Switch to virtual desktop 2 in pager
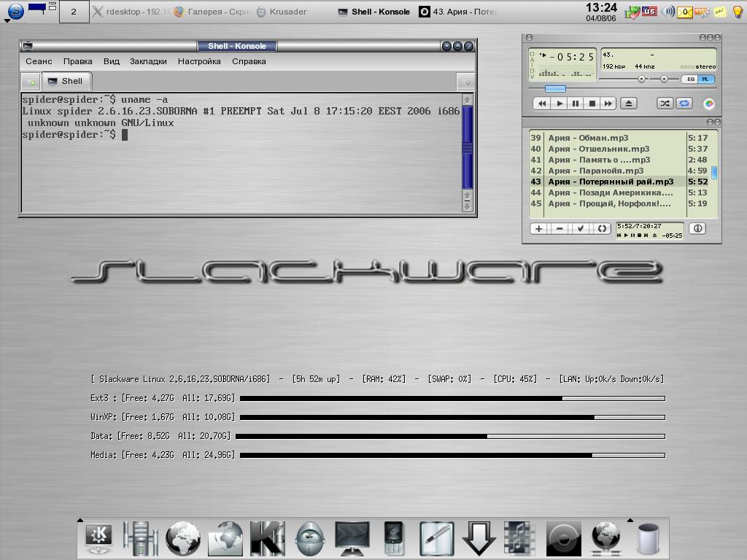The image size is (747, 560). pyautogui.click(x=74, y=12)
